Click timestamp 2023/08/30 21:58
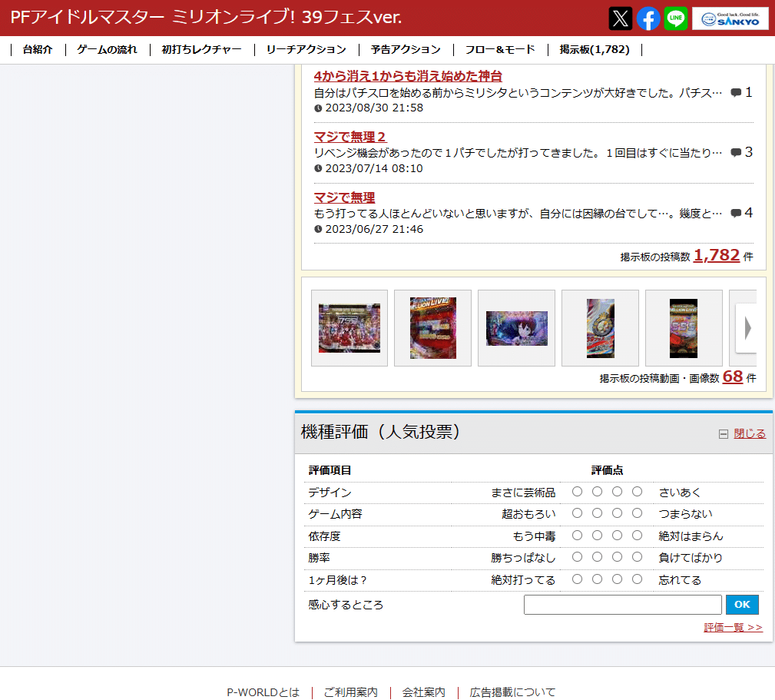This screenshot has width=775, height=700. coord(374,108)
